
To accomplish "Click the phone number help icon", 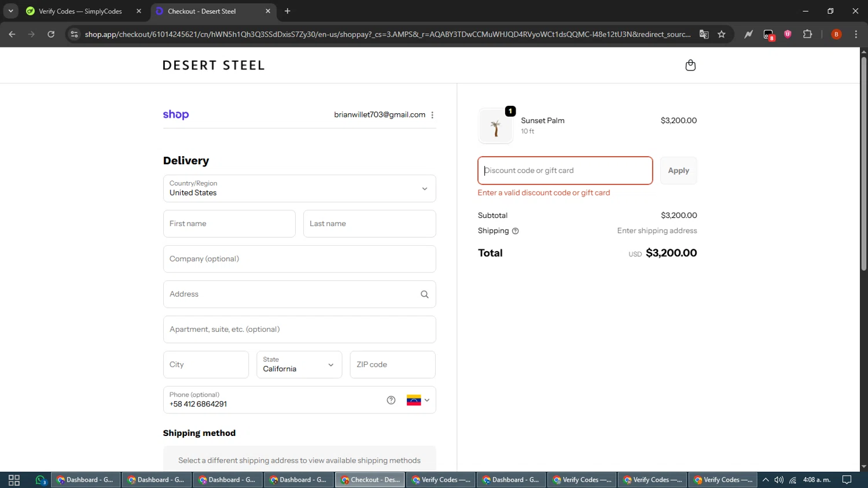I will pos(391,400).
